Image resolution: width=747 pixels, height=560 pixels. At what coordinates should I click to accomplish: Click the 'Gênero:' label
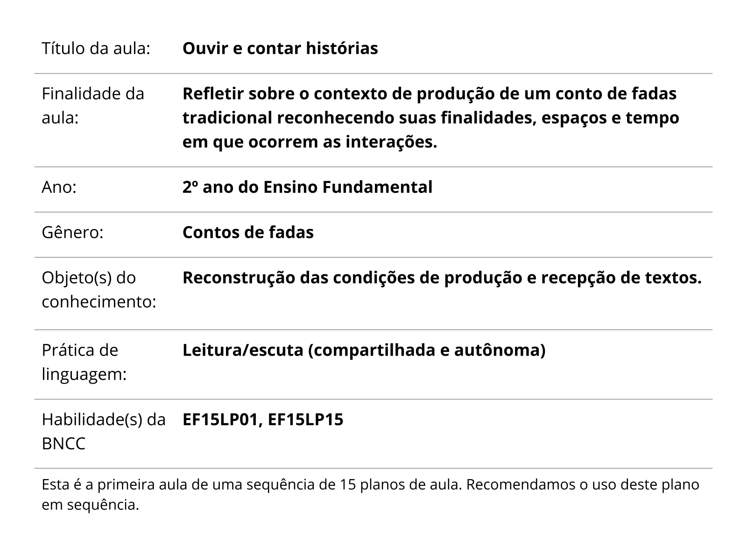click(72, 232)
